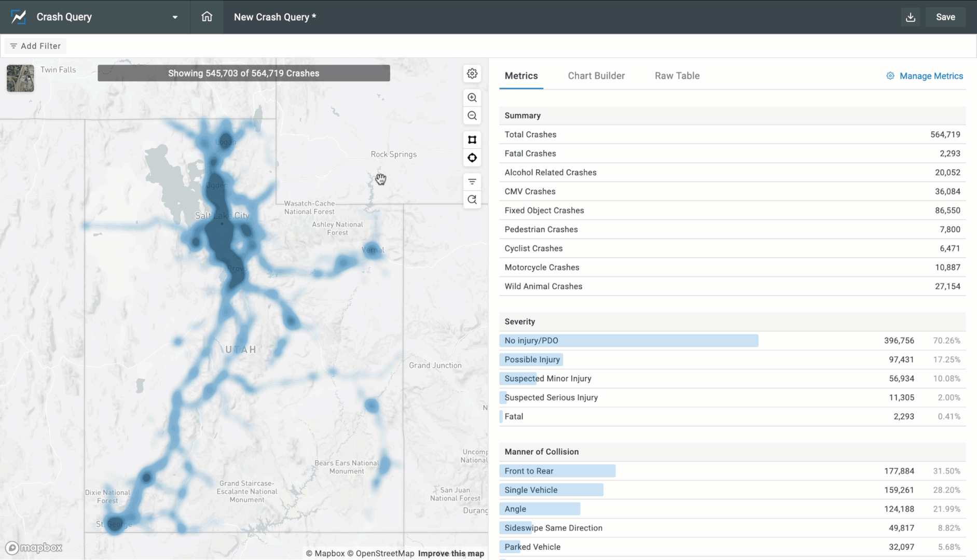Zoom out on the crash map
977x560 pixels.
tap(472, 116)
